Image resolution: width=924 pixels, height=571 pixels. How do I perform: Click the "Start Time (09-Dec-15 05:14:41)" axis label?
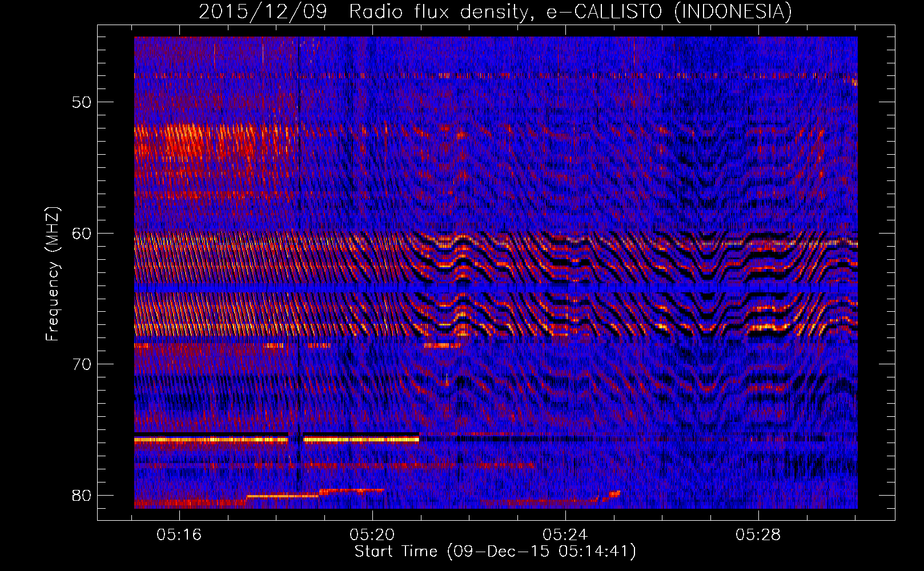(x=495, y=552)
